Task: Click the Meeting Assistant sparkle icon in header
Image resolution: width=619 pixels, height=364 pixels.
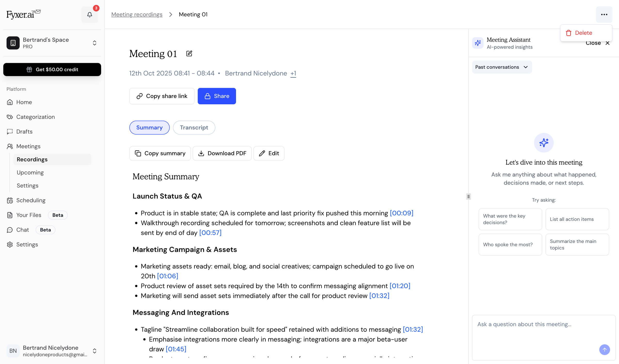Action: click(x=478, y=43)
